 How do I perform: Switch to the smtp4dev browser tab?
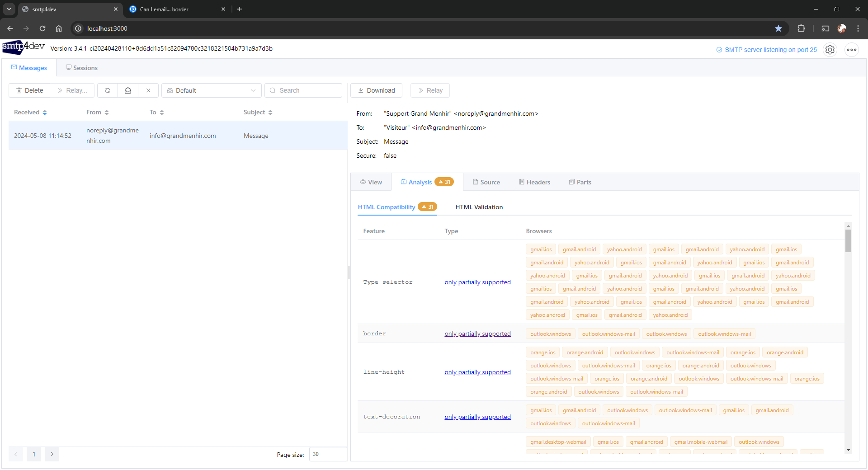70,9
